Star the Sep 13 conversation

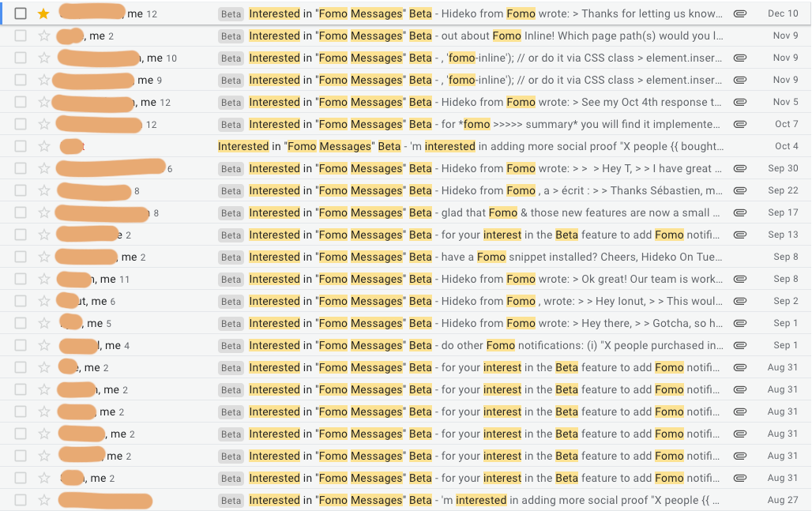tap(43, 235)
